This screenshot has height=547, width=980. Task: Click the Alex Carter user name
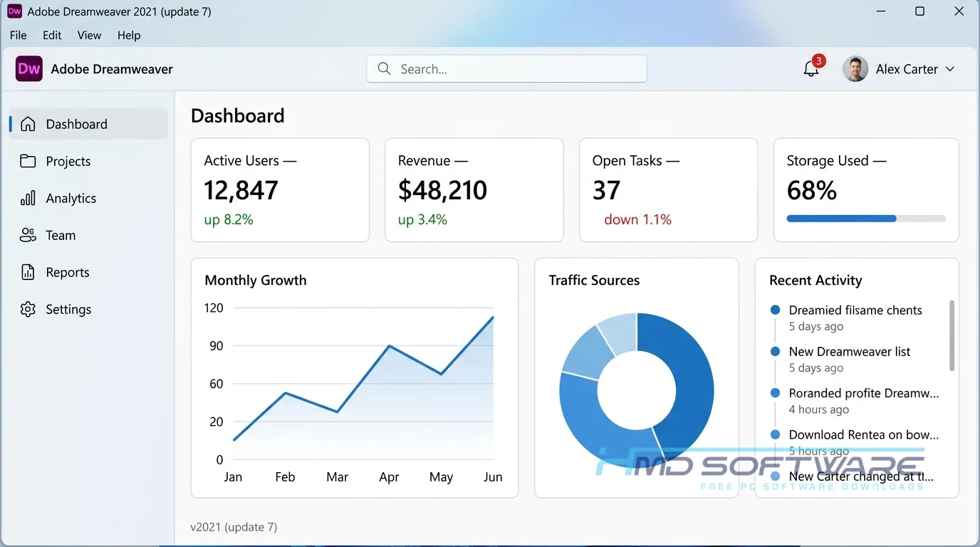pyautogui.click(x=907, y=69)
